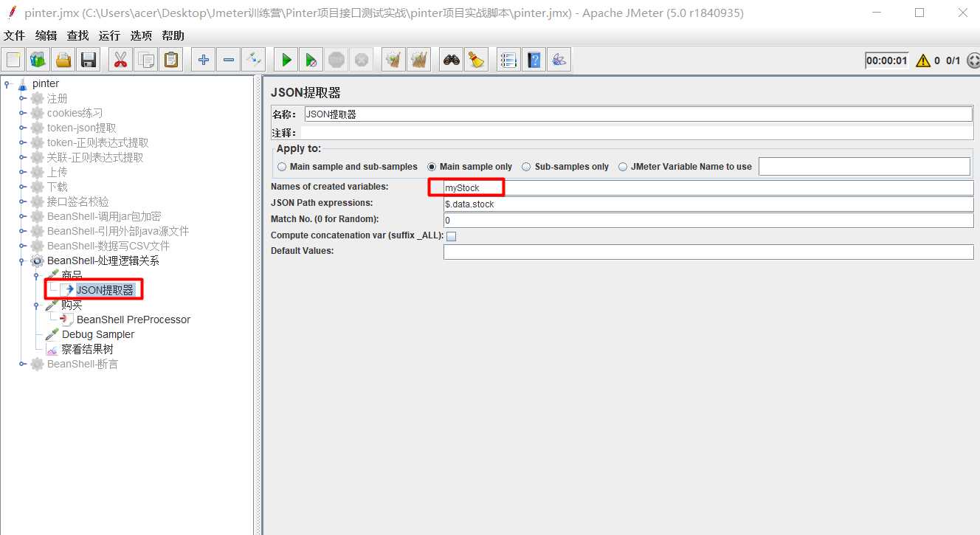
Task: Expand the cookies练习 node
Action: tap(22, 113)
